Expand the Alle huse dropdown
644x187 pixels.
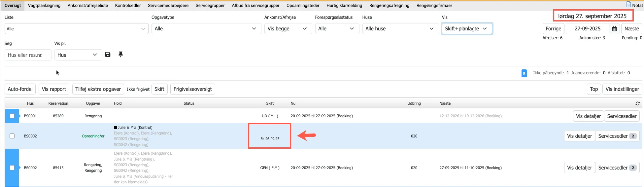pos(399,29)
